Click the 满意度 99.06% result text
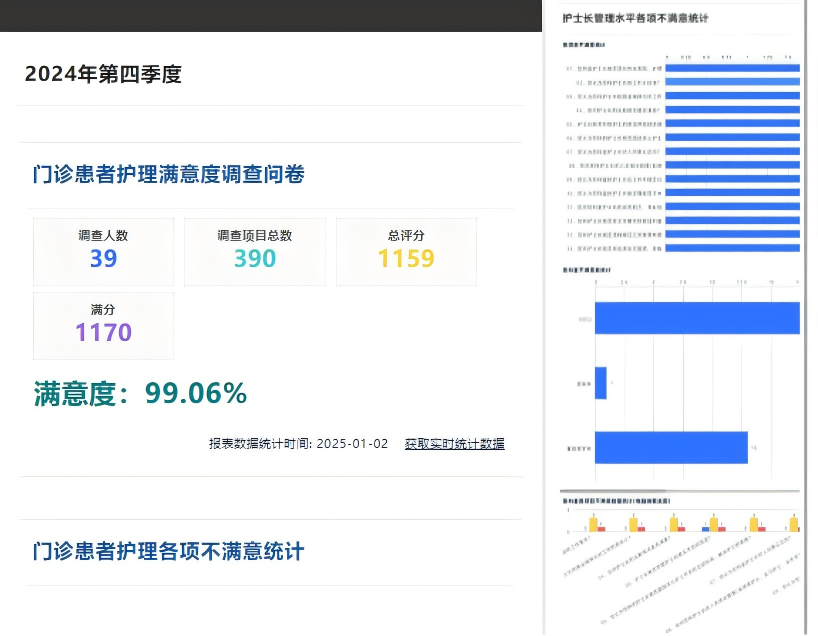This screenshot has height=636, width=818. click(140, 394)
